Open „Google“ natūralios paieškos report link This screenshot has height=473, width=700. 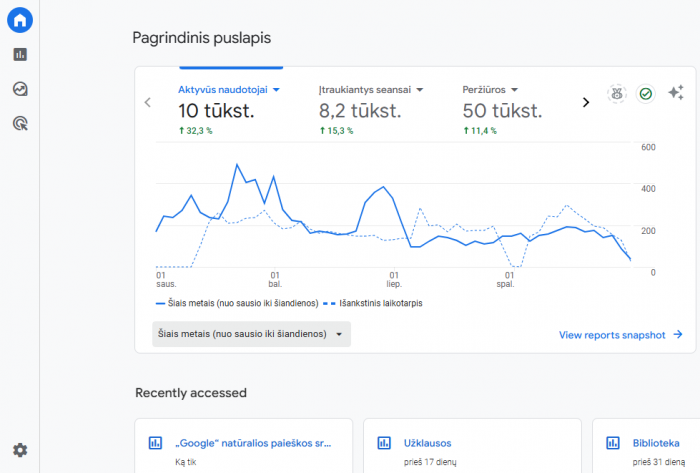coord(253,443)
